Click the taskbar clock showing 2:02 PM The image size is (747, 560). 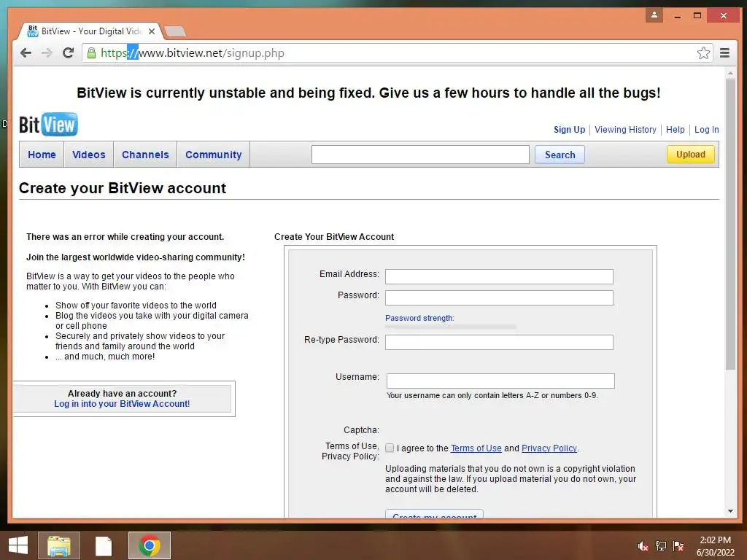point(715,546)
